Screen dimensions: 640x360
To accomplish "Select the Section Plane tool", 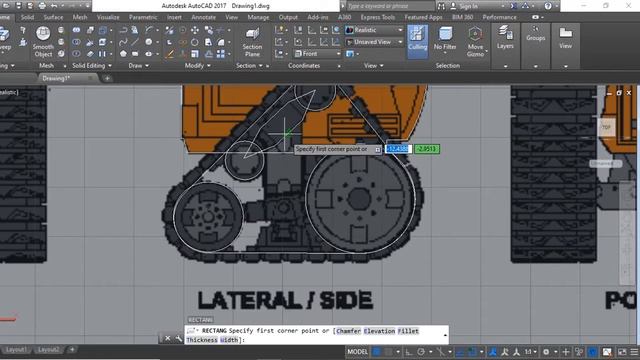I will [x=252, y=42].
